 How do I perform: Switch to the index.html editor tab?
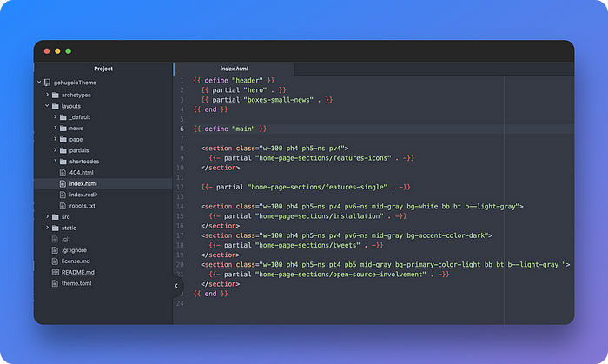pos(234,69)
